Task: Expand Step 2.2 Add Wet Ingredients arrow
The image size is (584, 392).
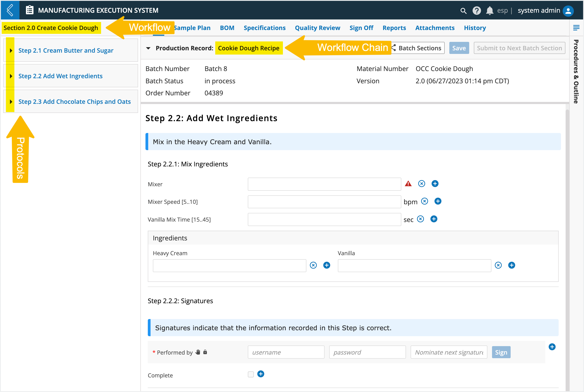Action: [11, 76]
